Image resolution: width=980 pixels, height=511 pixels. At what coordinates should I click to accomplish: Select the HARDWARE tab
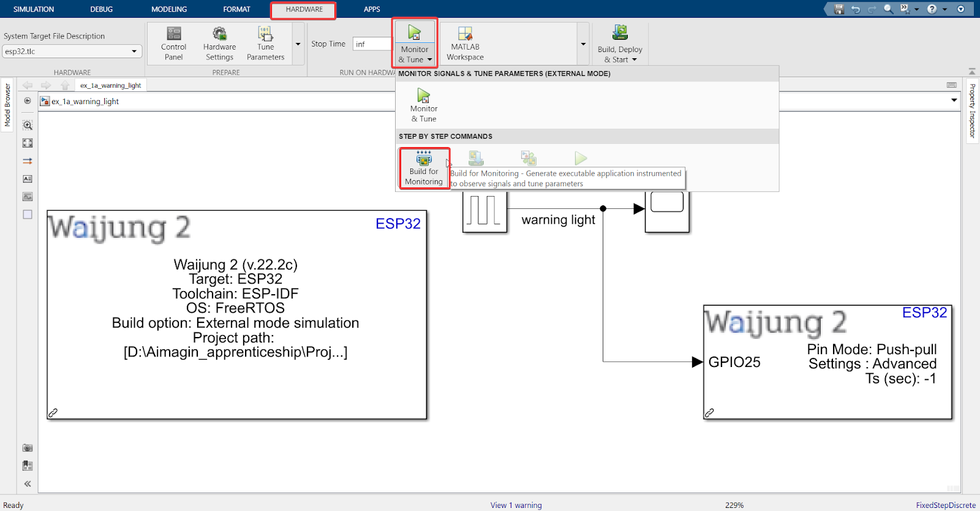tap(304, 9)
